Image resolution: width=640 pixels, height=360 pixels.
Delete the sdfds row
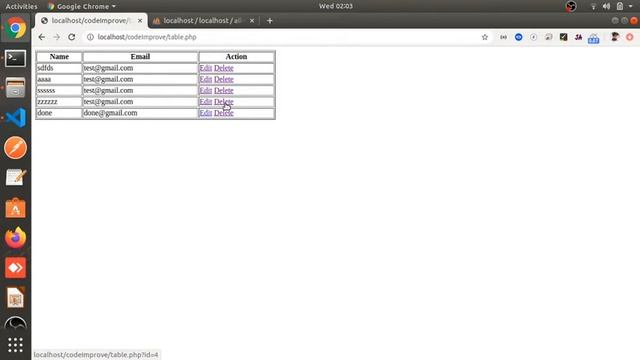coord(224,68)
